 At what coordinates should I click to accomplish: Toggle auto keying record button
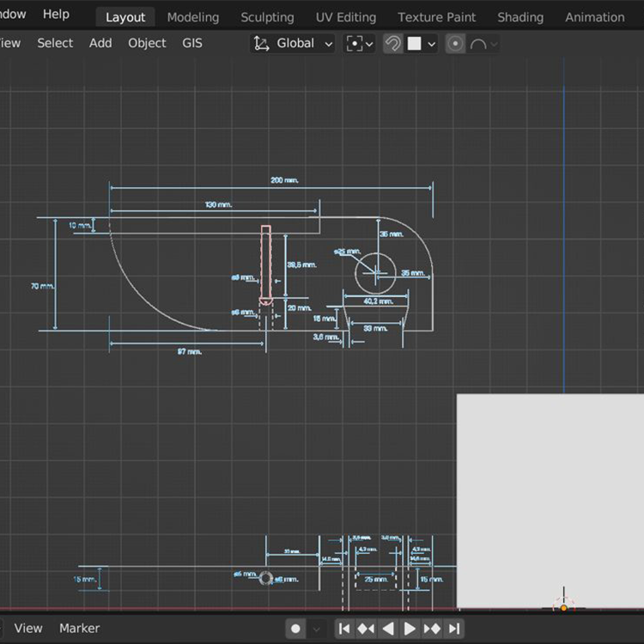click(296, 629)
